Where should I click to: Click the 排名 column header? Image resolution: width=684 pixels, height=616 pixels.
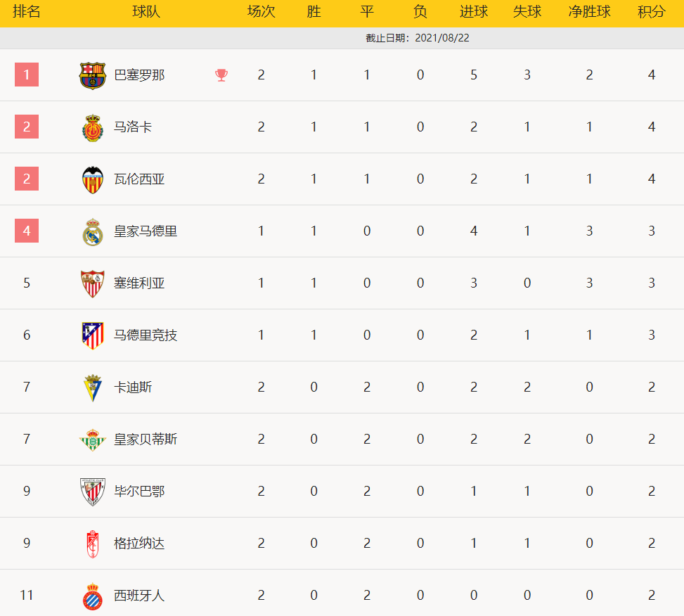point(27,13)
